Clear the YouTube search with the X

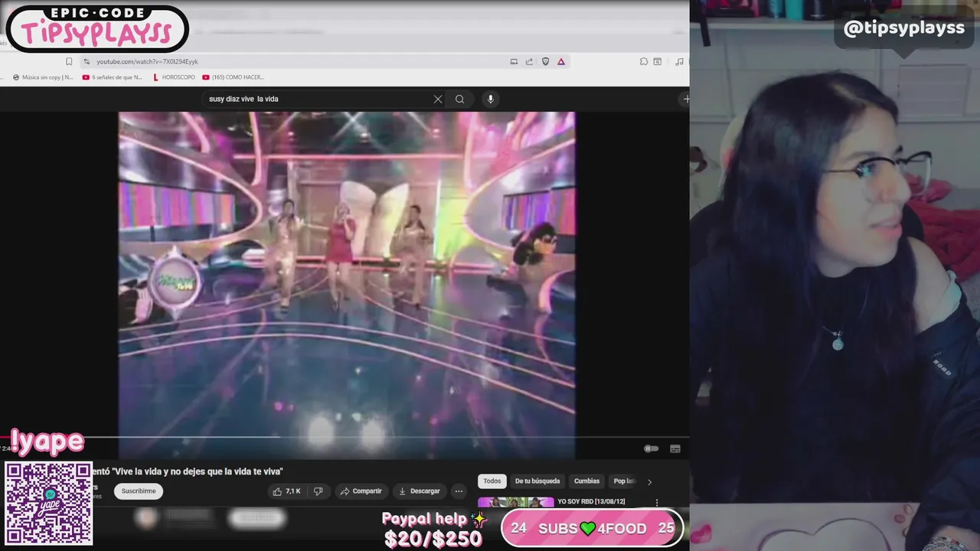tap(438, 99)
